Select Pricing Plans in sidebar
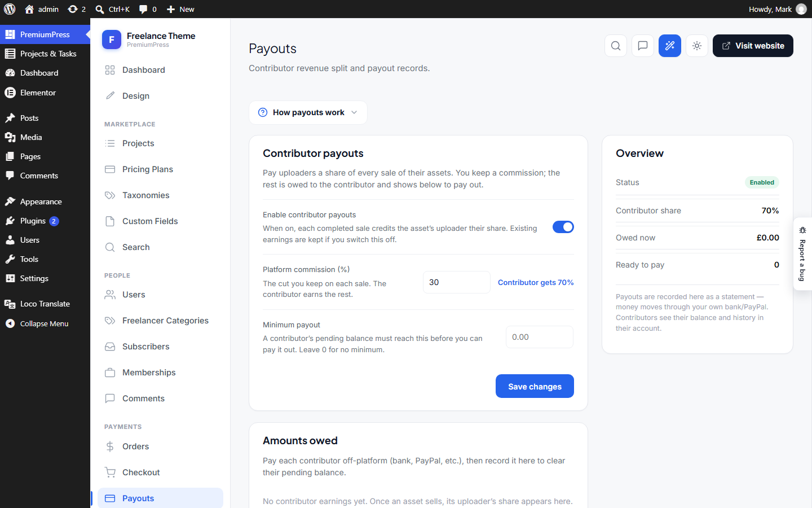Screen dimensions: 812x508 click(x=161, y=169)
